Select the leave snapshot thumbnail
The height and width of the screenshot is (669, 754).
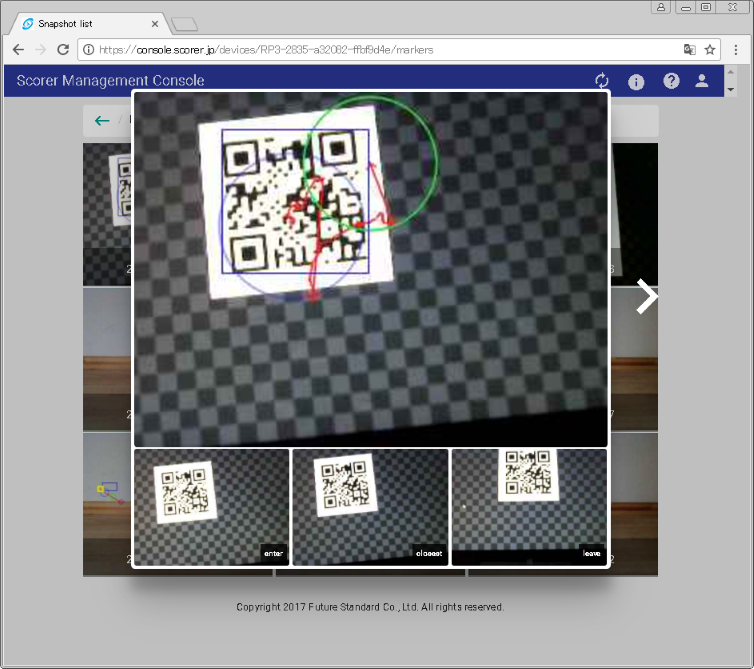(529, 507)
